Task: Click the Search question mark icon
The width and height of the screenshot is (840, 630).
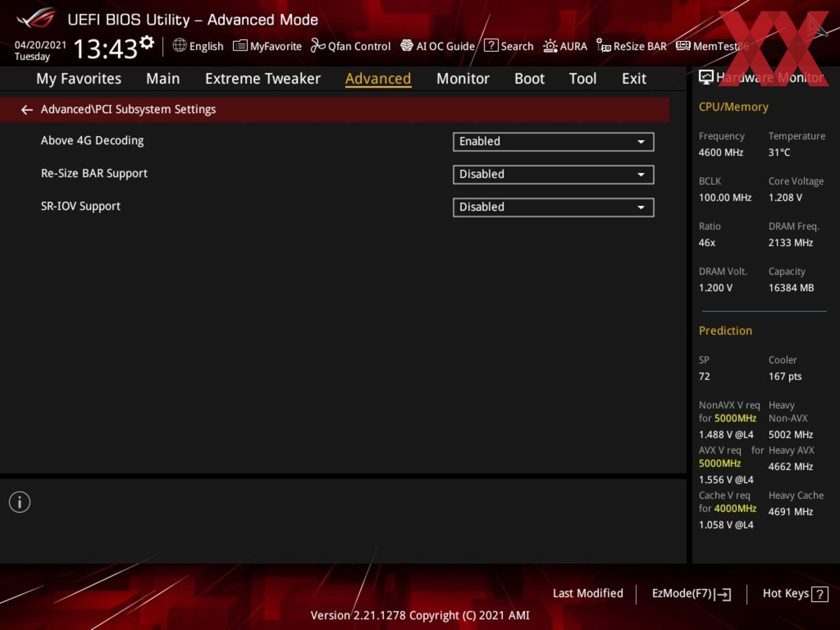Action: coord(491,45)
